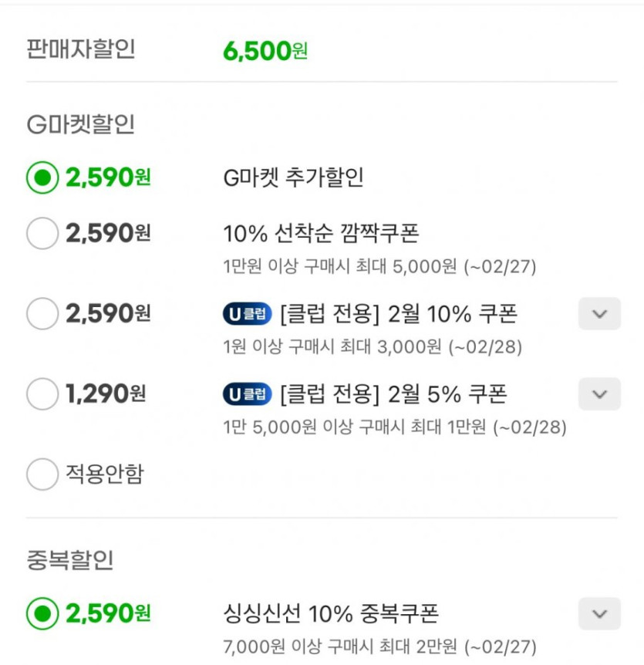This screenshot has height=665, width=644.
Task: Click the U클럽 badge on the 2월 5% coupon
Action: point(248,395)
